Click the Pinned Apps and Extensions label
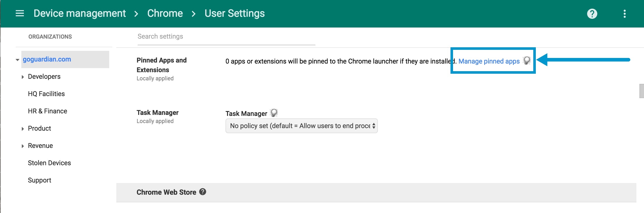The image size is (644, 213). [x=162, y=65]
